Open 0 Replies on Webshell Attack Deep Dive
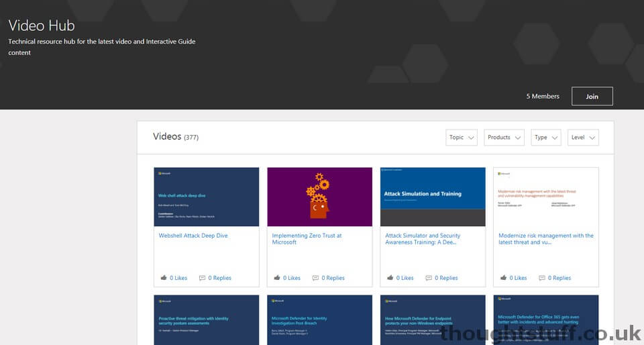The width and height of the screenshot is (644, 345). click(220, 278)
